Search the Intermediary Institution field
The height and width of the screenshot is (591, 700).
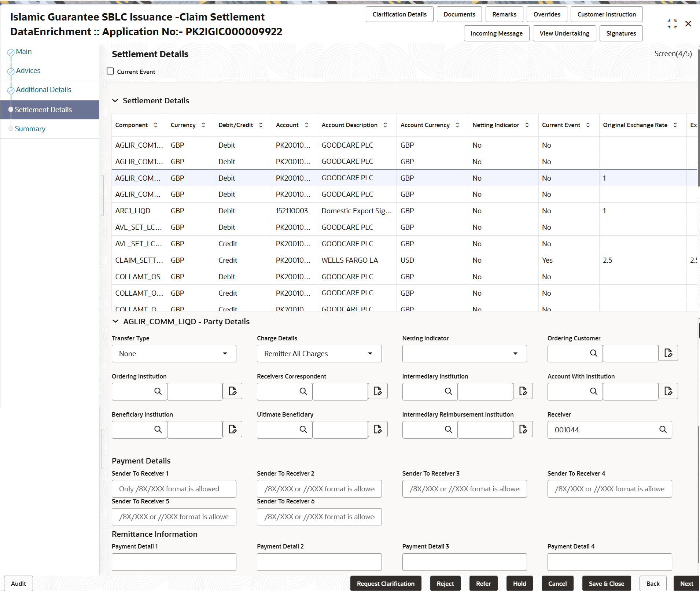click(x=449, y=391)
